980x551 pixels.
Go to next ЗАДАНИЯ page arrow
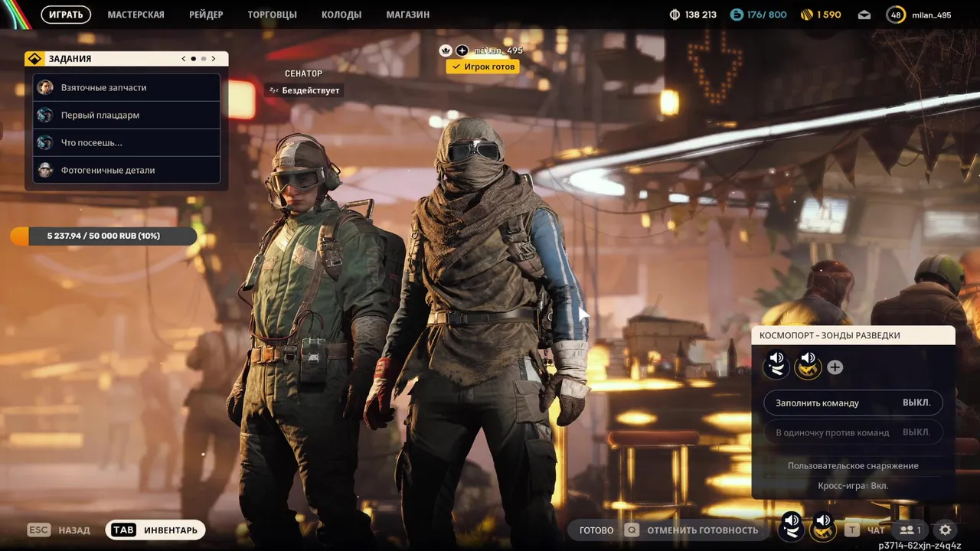(x=214, y=59)
